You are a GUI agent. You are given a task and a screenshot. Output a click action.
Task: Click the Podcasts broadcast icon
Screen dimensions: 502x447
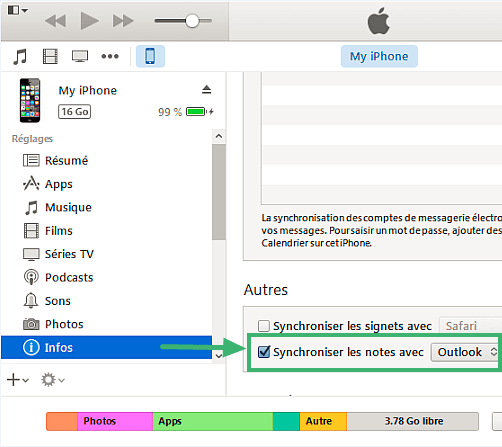[x=31, y=277]
